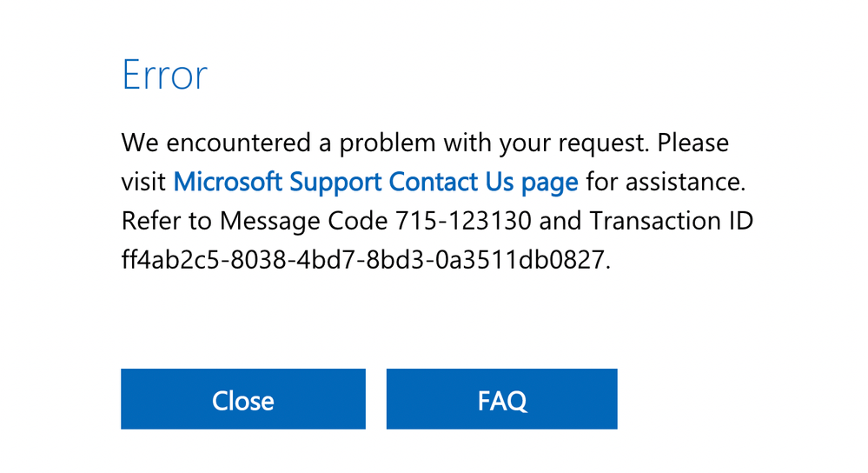Click the word visit before the link

pyautogui.click(x=143, y=183)
